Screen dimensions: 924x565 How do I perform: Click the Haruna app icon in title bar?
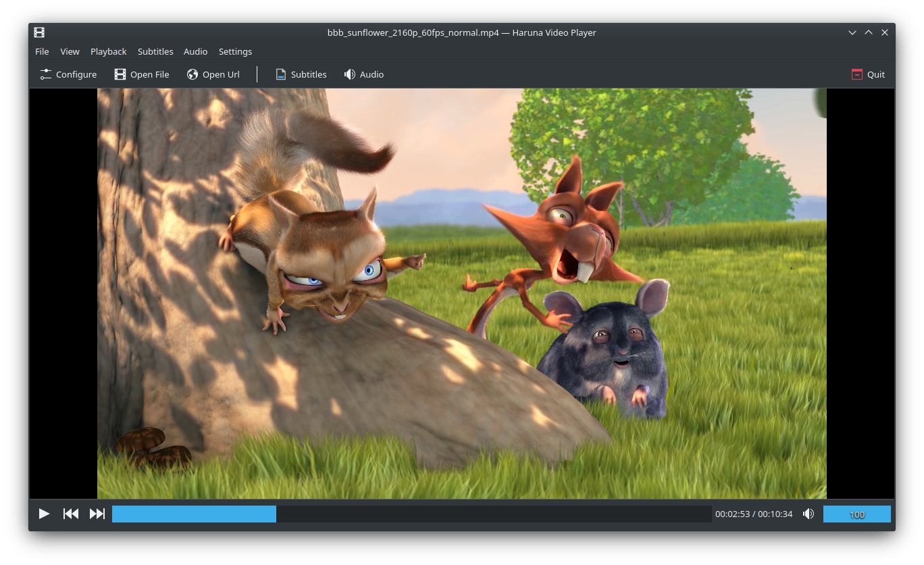[x=39, y=32]
